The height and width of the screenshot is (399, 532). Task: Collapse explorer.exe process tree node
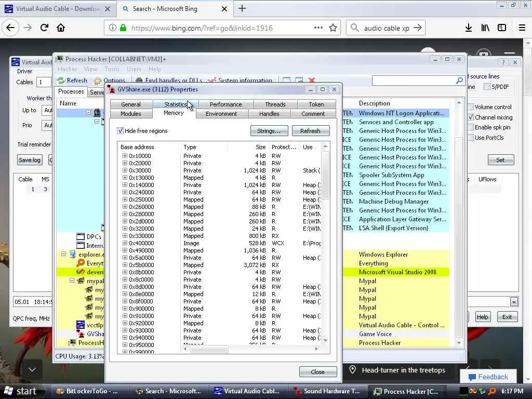coord(63,254)
